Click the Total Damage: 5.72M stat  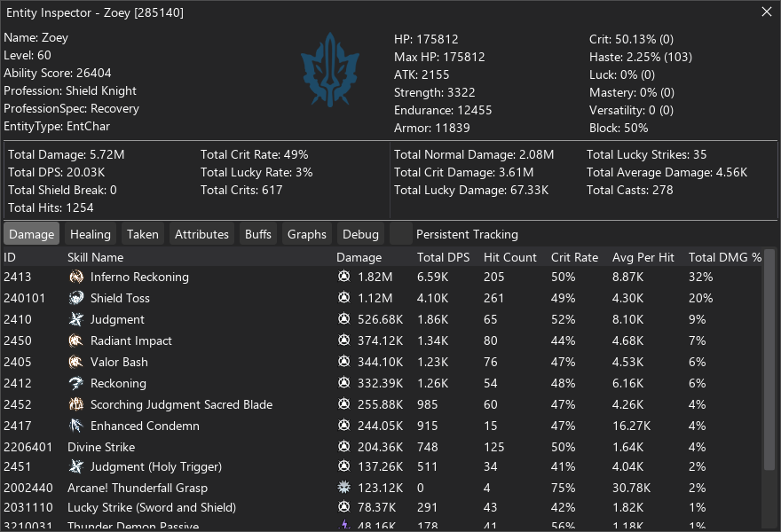[x=67, y=154]
